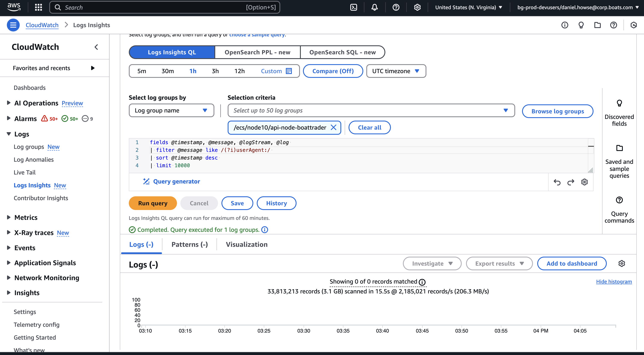Click Browse log groups button
The image size is (644, 355).
[x=558, y=111]
